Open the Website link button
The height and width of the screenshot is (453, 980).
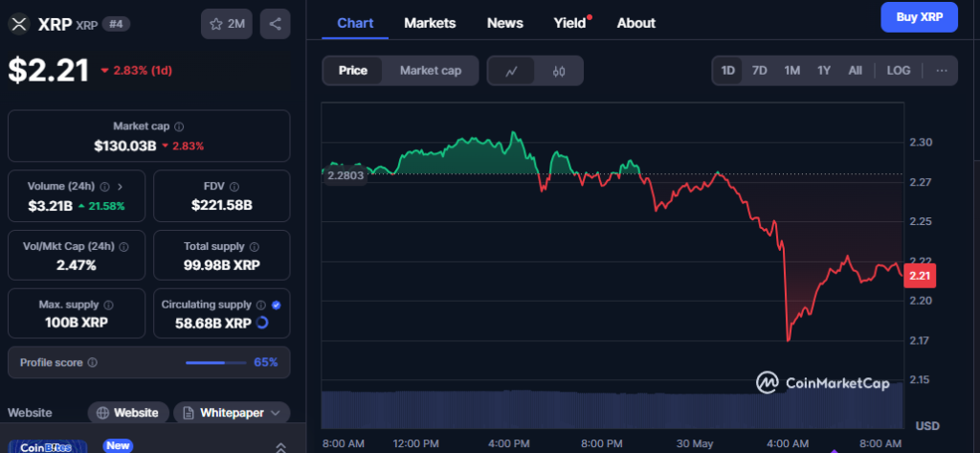tap(129, 413)
